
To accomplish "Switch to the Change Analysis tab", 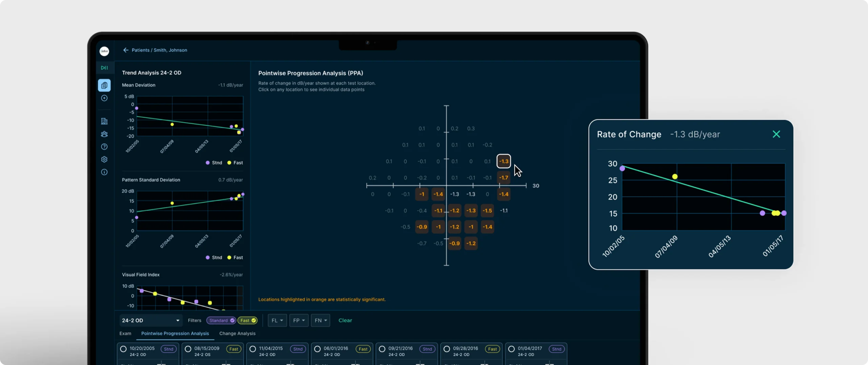I will [237, 333].
